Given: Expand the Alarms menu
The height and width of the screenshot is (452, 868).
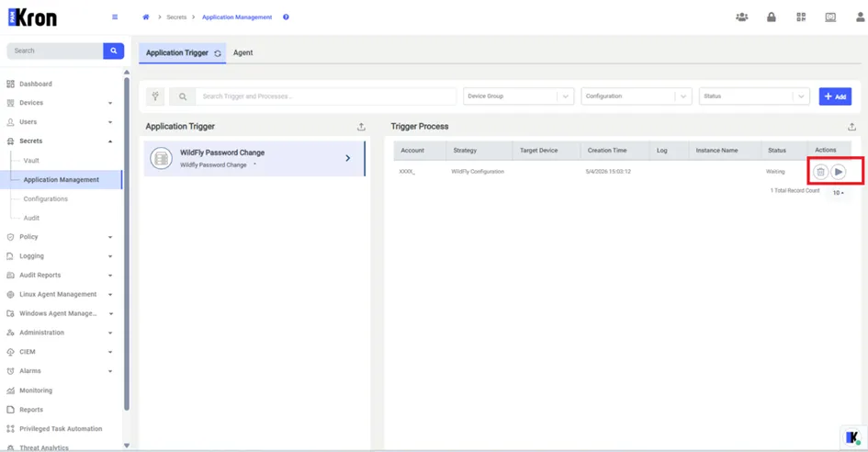Looking at the screenshot, I should [x=61, y=371].
